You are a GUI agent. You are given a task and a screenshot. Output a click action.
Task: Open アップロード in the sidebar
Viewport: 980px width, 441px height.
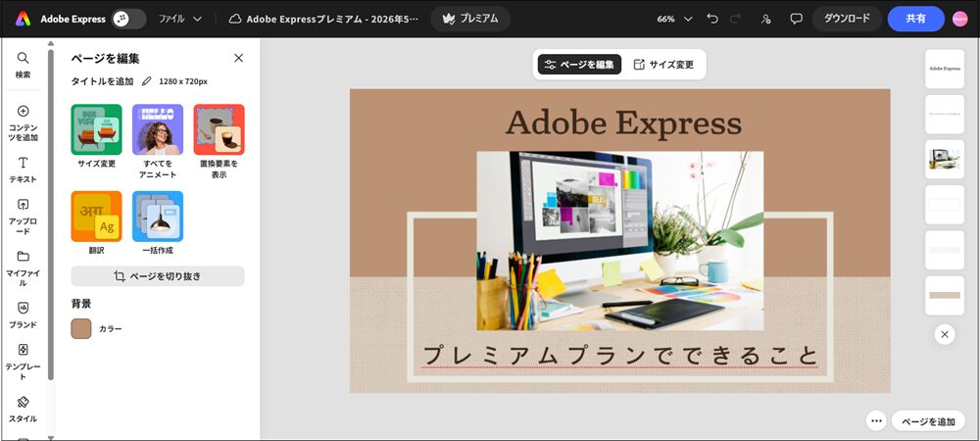tap(24, 217)
